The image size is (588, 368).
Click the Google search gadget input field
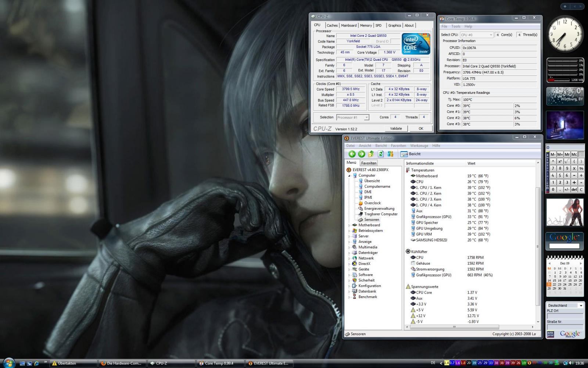pyautogui.click(x=564, y=246)
